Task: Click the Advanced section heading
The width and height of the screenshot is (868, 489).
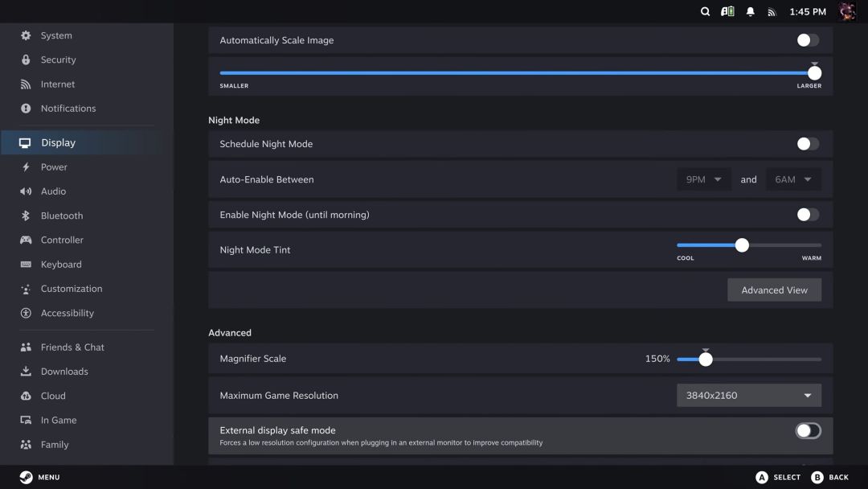Action: (x=230, y=333)
